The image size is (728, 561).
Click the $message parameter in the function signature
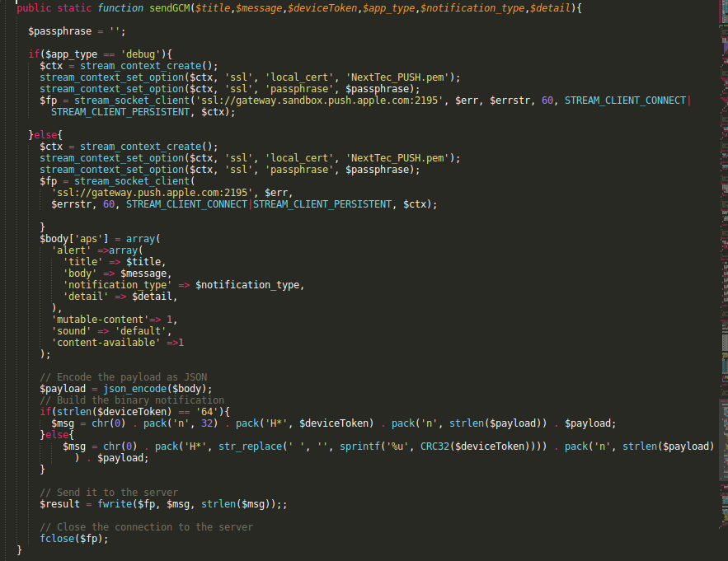click(259, 8)
